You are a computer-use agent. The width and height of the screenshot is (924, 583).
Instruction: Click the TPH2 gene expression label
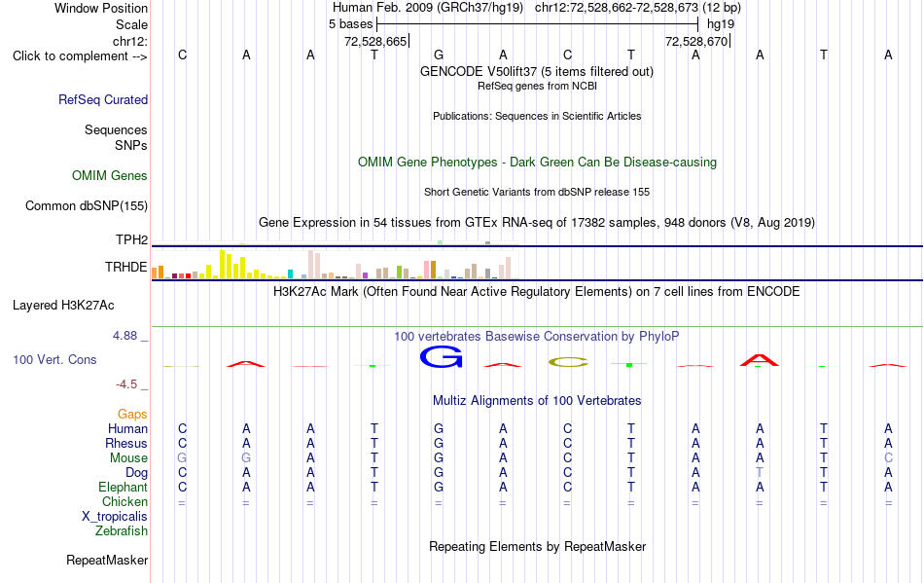click(x=131, y=240)
